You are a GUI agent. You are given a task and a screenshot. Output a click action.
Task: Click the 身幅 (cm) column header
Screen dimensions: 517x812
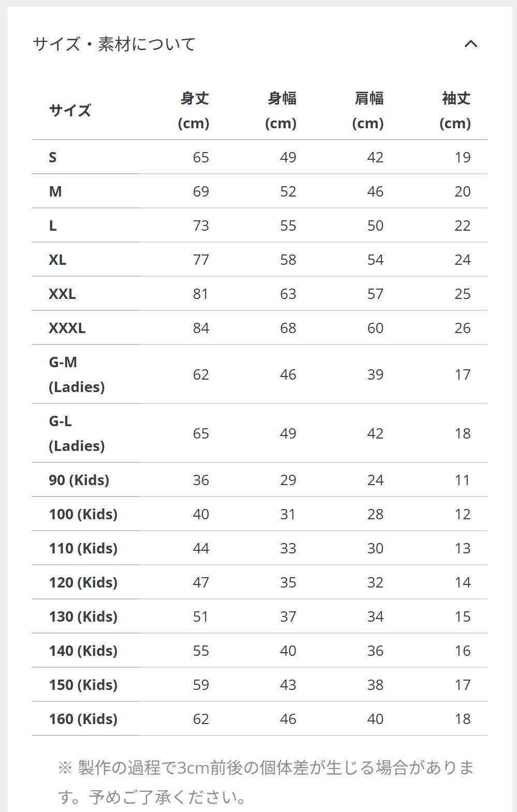pyautogui.click(x=281, y=110)
